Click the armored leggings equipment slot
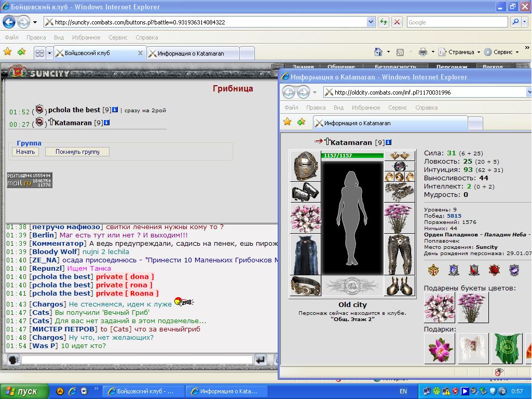This screenshot has width=532, height=399. pos(400,255)
